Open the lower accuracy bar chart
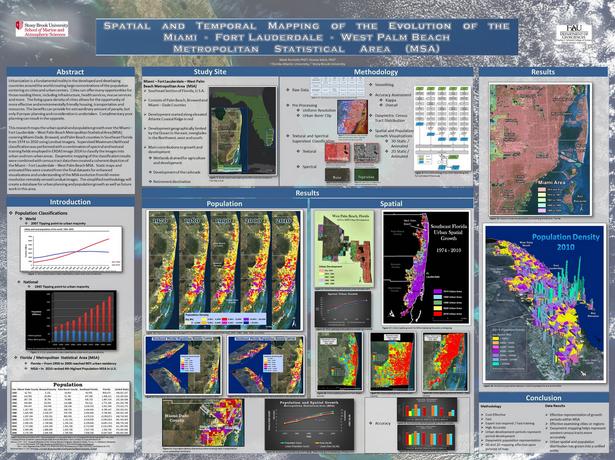The image size is (615, 460). pos(426,438)
